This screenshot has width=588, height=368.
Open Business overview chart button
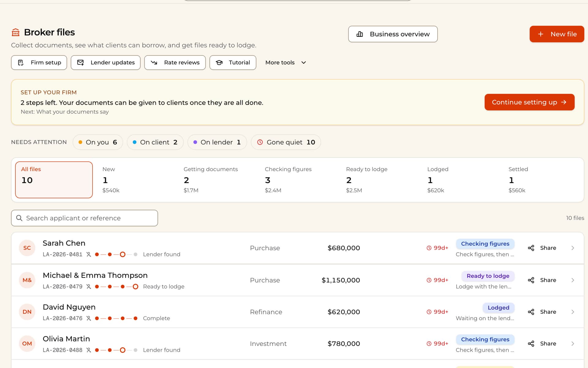[393, 34]
